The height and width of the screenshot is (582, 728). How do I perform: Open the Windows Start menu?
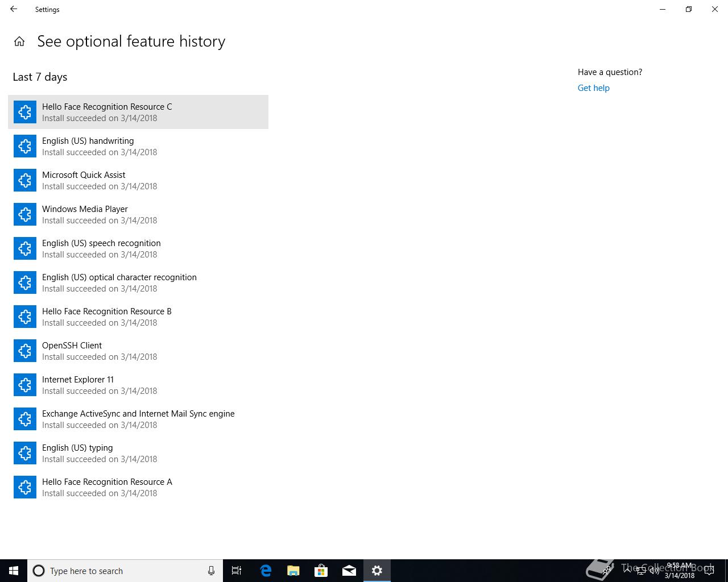[14, 571]
